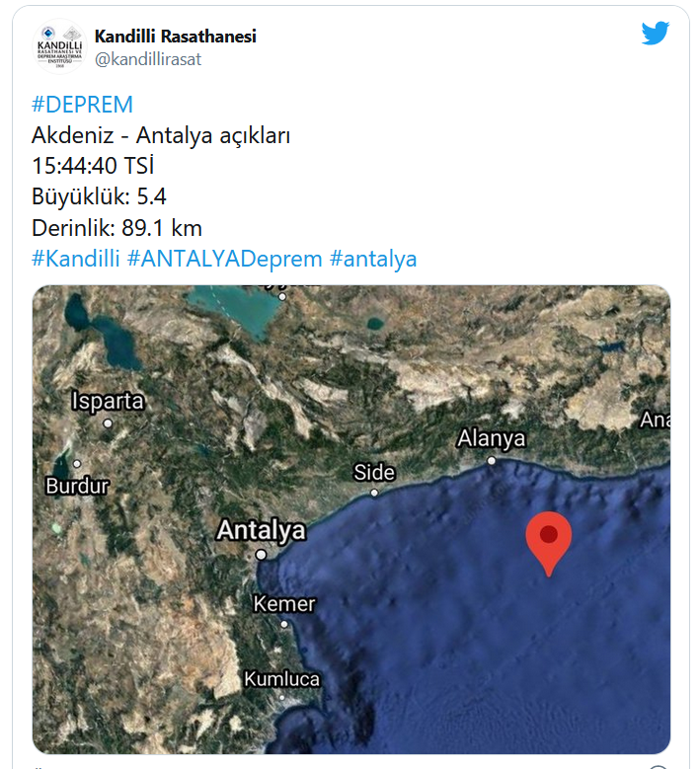Viewport: 700px width, 769px height.
Task: Click the Kemer town marker dot
Action: coord(284,624)
